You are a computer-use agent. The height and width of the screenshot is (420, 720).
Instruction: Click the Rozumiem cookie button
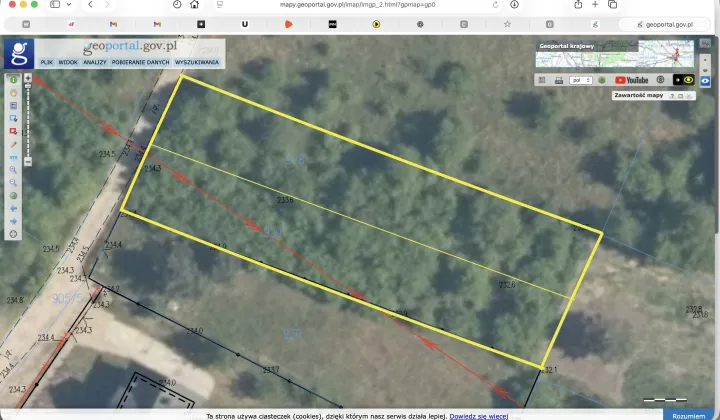688,414
